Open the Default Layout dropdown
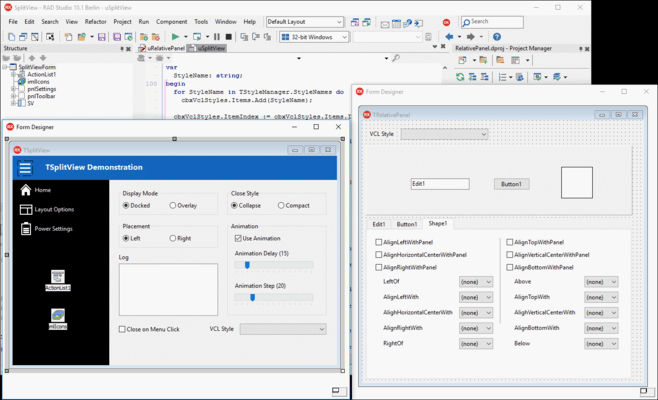Screen dimensions: 658x400 (x=304, y=22)
